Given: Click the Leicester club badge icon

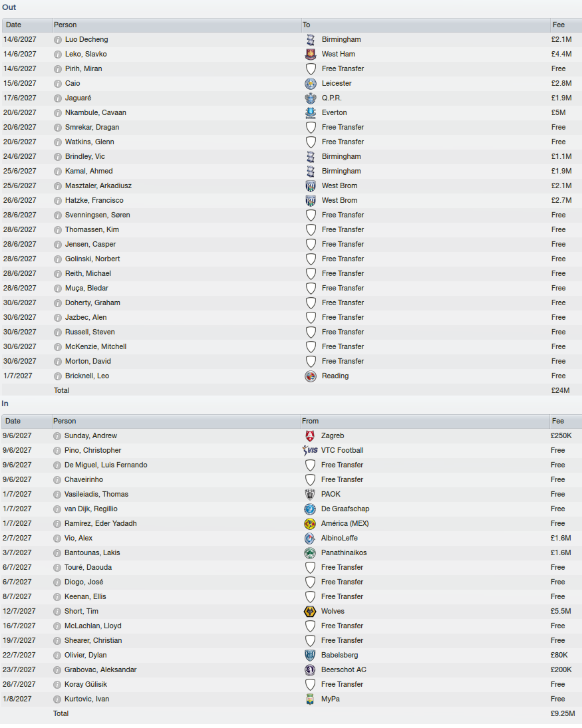Looking at the screenshot, I should click(x=310, y=84).
